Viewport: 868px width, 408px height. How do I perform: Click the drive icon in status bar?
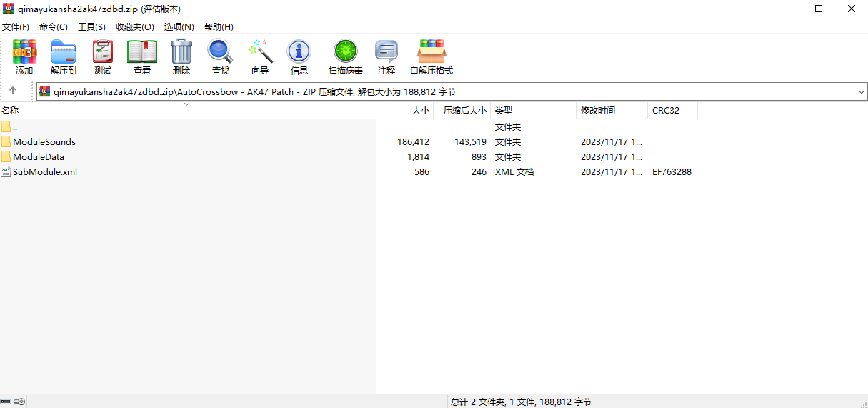6,402
